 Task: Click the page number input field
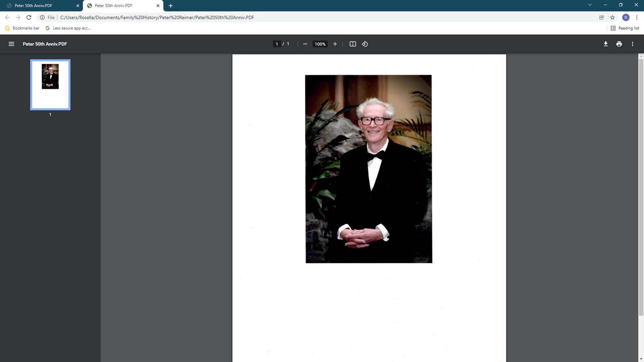click(277, 44)
